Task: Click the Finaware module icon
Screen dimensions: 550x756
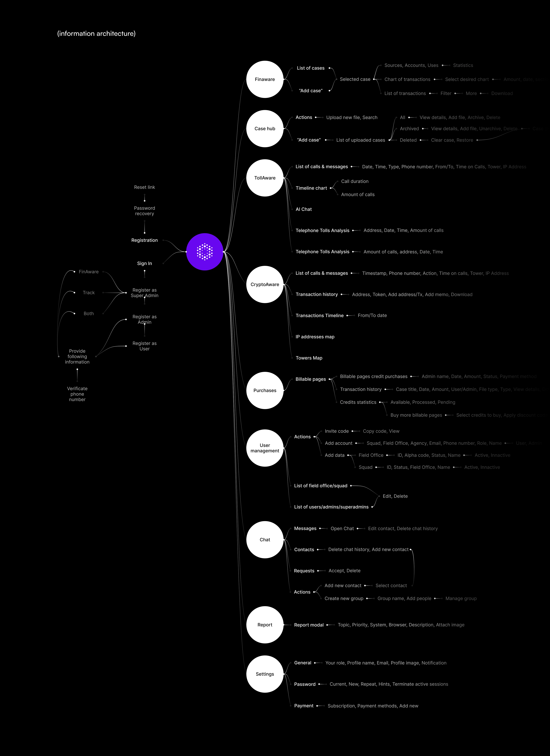Action: [x=264, y=76]
